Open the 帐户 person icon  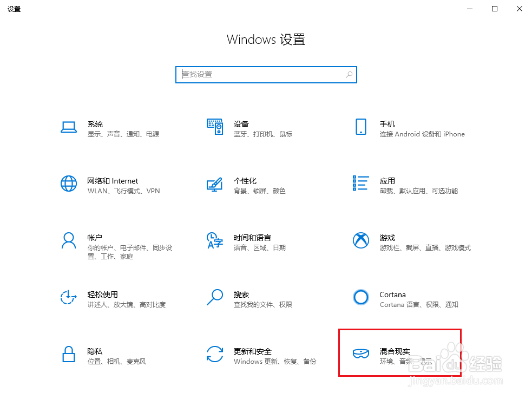69,240
